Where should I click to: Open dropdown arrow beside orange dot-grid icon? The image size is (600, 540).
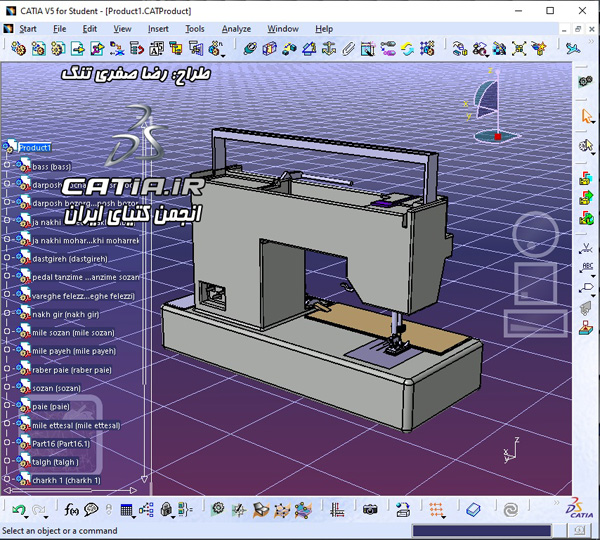pyautogui.click(x=444, y=517)
